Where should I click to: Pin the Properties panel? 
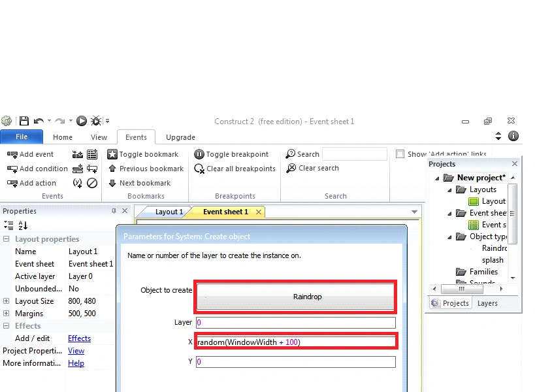114,211
